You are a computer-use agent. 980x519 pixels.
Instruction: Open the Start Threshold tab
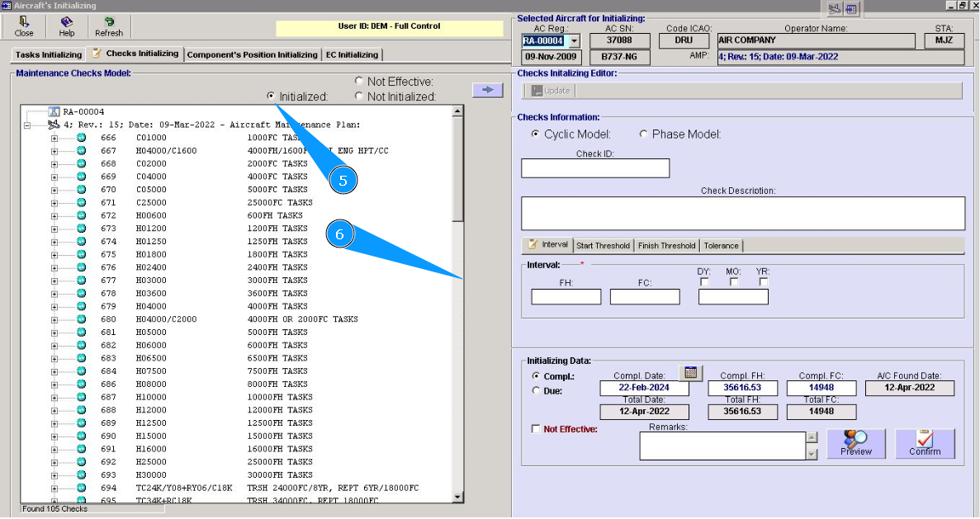[x=603, y=246]
